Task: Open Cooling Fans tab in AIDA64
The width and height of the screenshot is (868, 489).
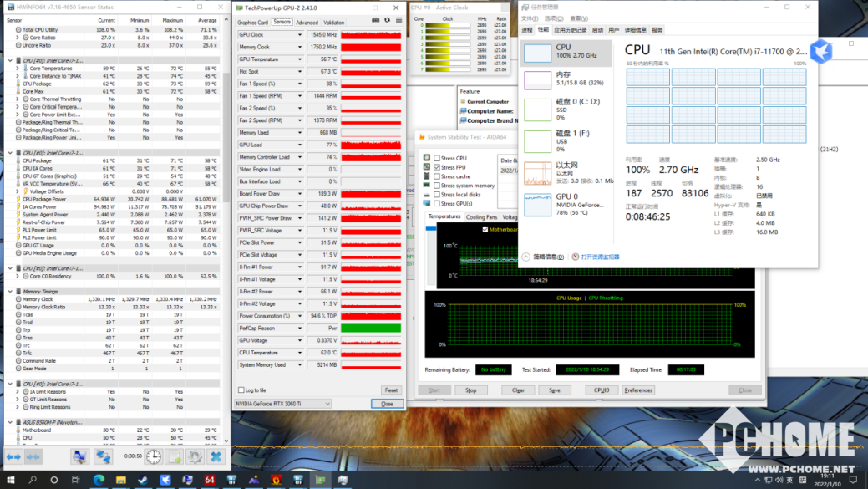Action: click(x=481, y=217)
